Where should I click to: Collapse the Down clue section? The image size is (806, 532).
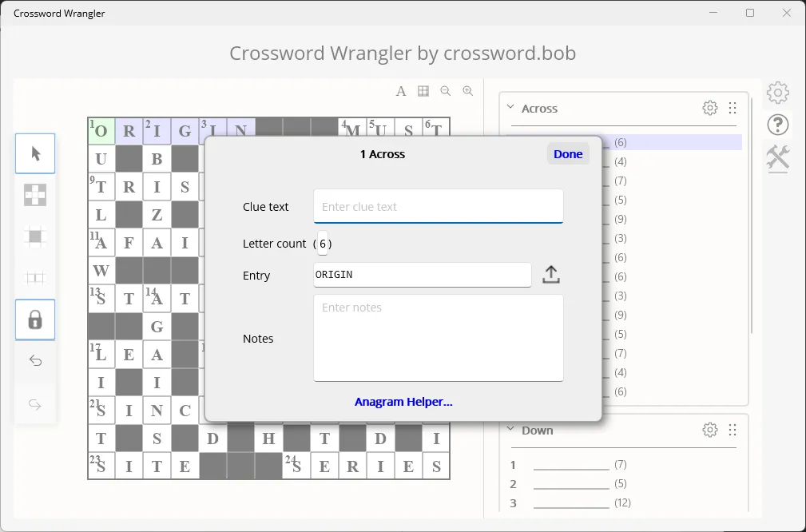tap(510, 429)
